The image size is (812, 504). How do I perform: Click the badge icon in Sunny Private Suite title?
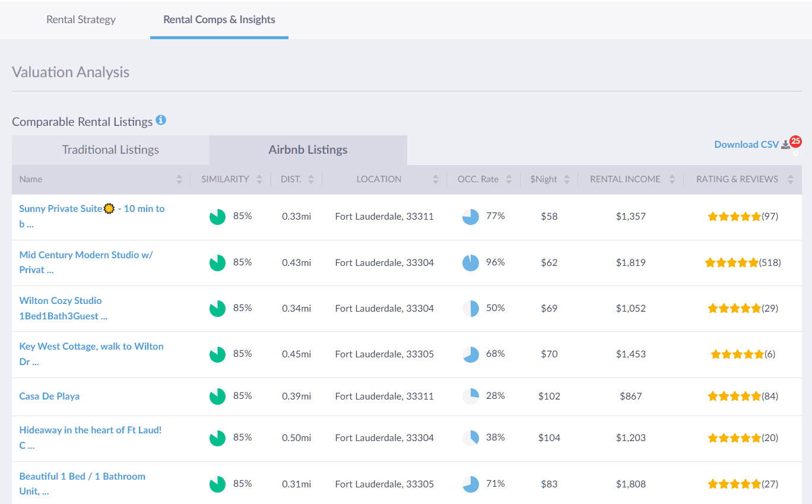109,208
